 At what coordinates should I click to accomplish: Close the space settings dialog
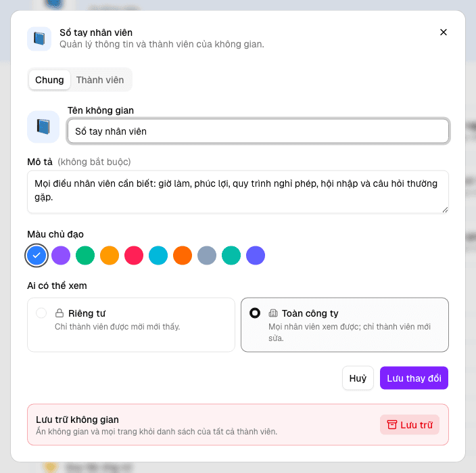[444, 32]
